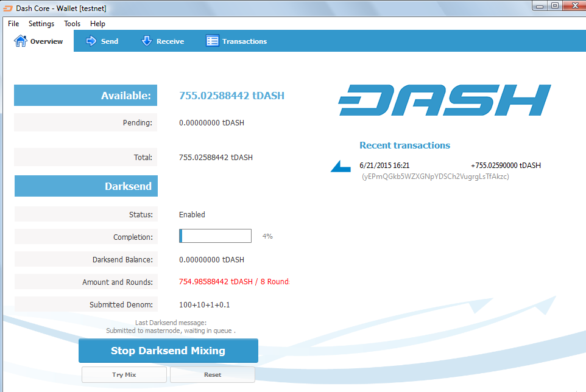Click the Darksend status Enabled text

[x=192, y=215]
